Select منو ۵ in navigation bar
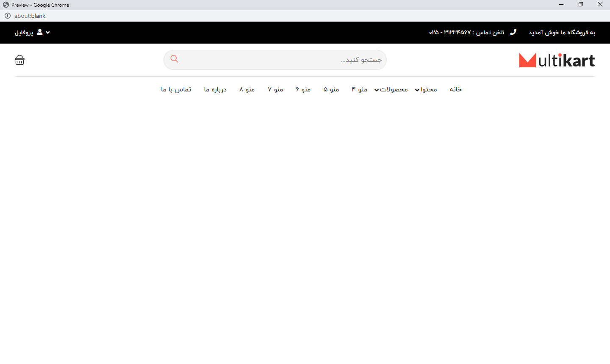This screenshot has height=364, width=610. [331, 89]
